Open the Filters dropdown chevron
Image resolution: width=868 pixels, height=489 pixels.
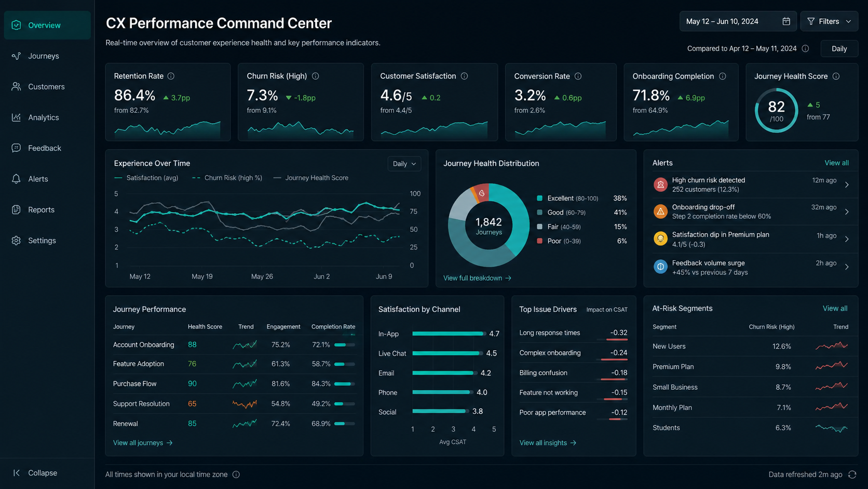(x=848, y=21)
